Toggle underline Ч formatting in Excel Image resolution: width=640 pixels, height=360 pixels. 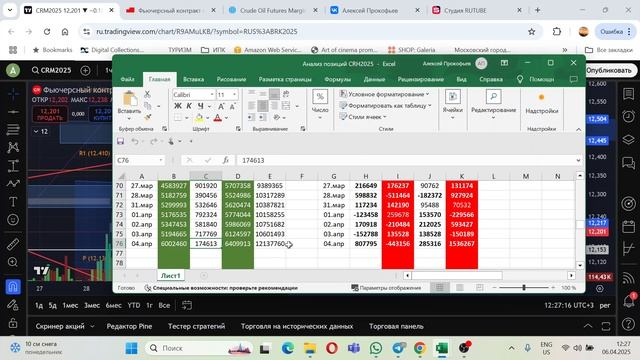200,106
